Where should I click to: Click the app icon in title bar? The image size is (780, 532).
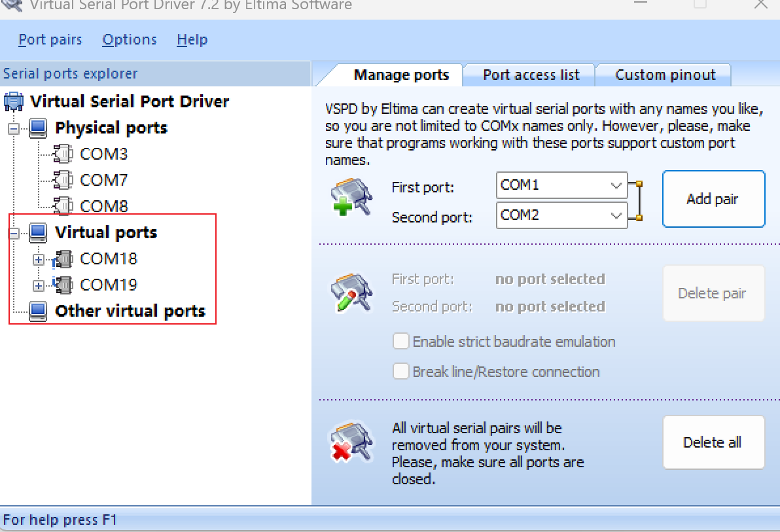(x=13, y=5)
